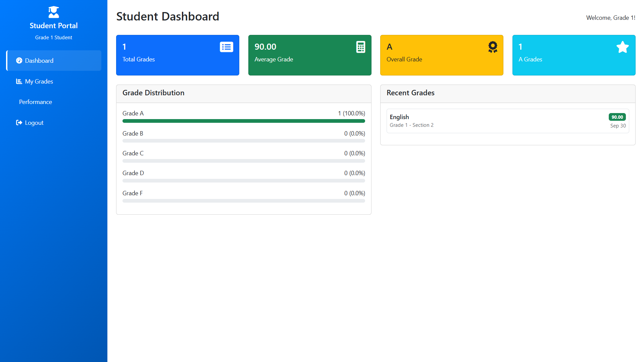This screenshot has width=644, height=362.
Task: Click the Recent Grades panel header
Action: coord(410,93)
